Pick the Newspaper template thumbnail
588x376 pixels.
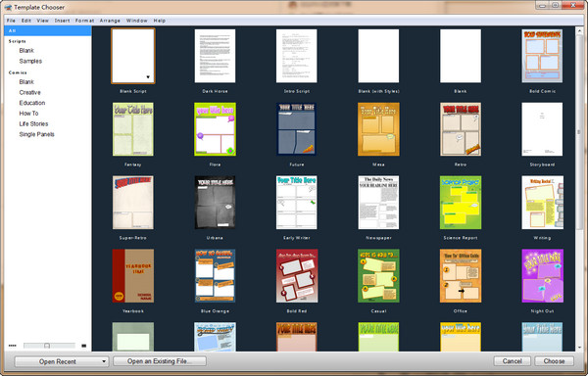click(378, 203)
